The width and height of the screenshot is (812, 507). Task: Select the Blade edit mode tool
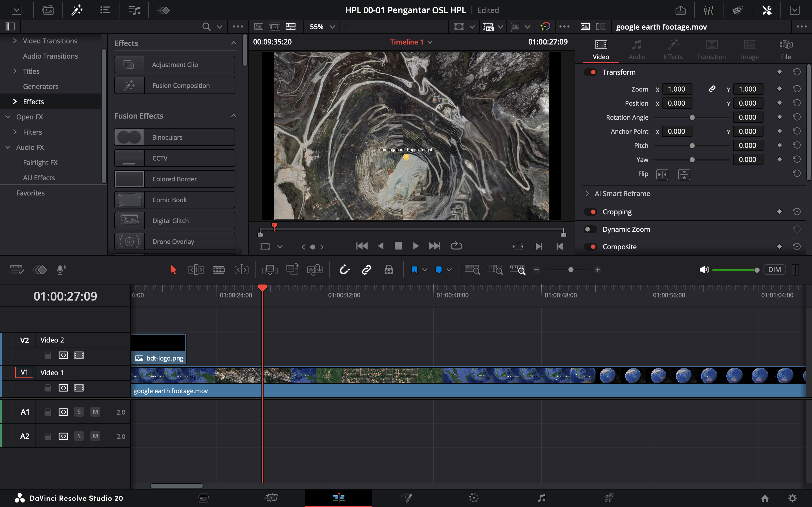[219, 270]
